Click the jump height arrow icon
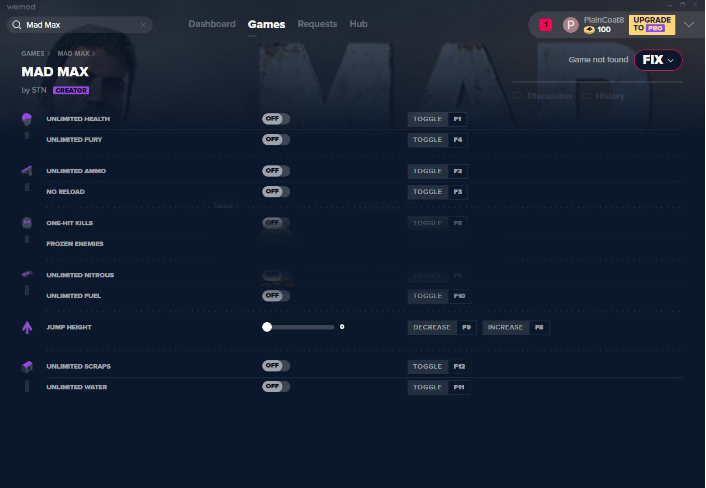 pos(27,327)
